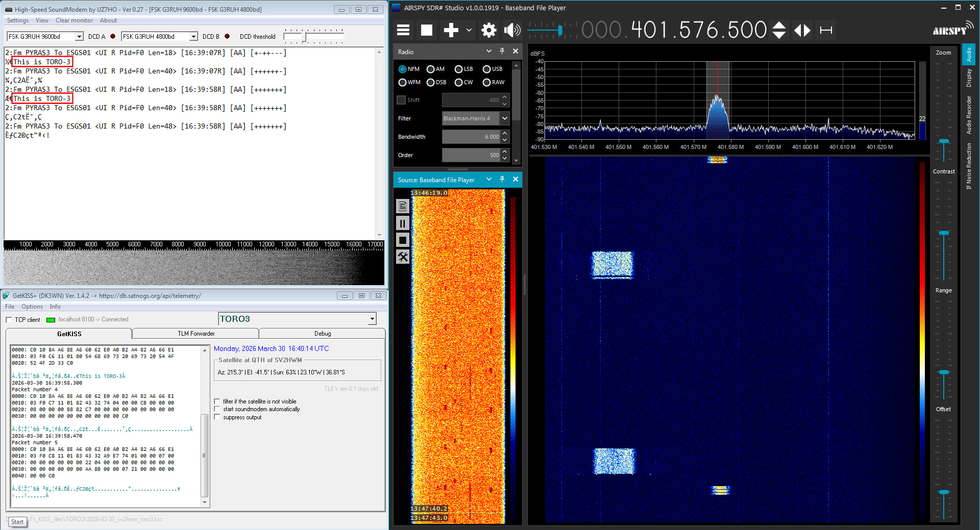Viewport: 980px width, 530px height.
Task: Open the SDR# hamburger menu
Action: (403, 30)
